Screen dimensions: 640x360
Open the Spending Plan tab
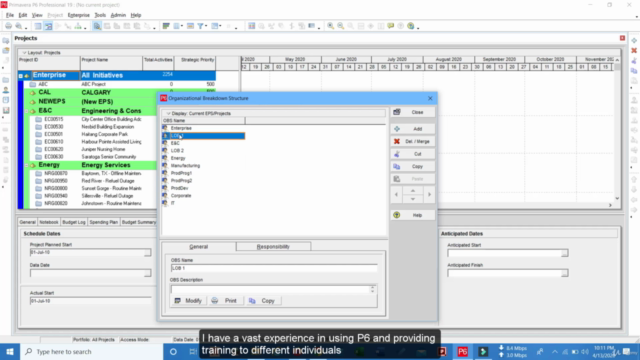coord(104,222)
